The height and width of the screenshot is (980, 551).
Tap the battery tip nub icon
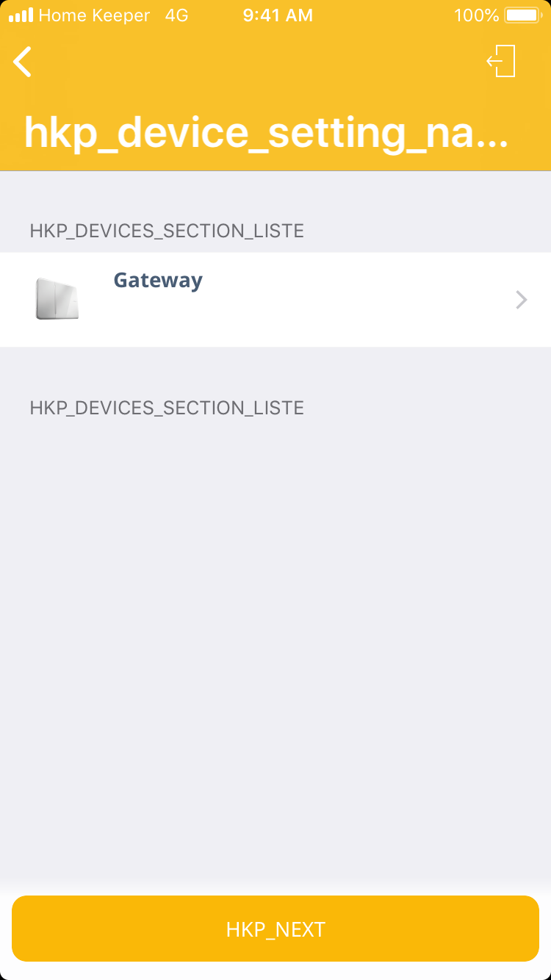click(x=541, y=15)
